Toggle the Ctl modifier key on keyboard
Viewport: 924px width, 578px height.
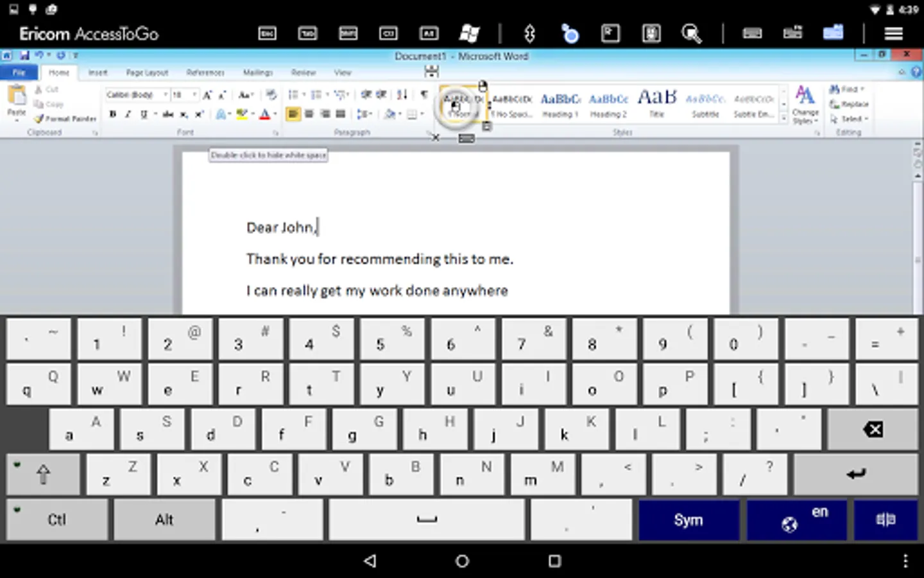(57, 520)
